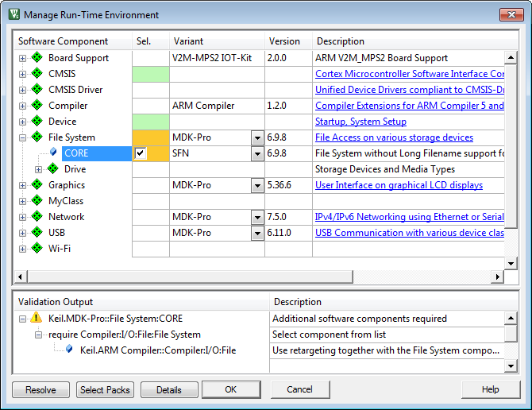Click the Network component icon
This screenshot has width=532, height=410.
[37, 217]
